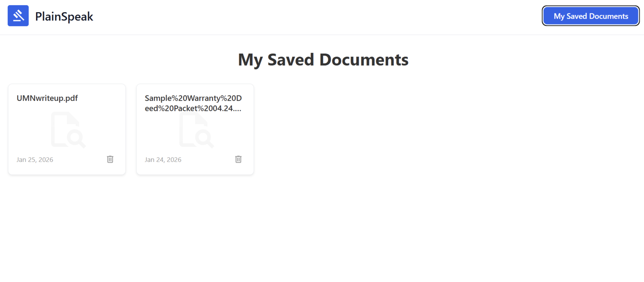Click the PlainSpeak gavel logo icon
644x282 pixels.
[x=18, y=16]
